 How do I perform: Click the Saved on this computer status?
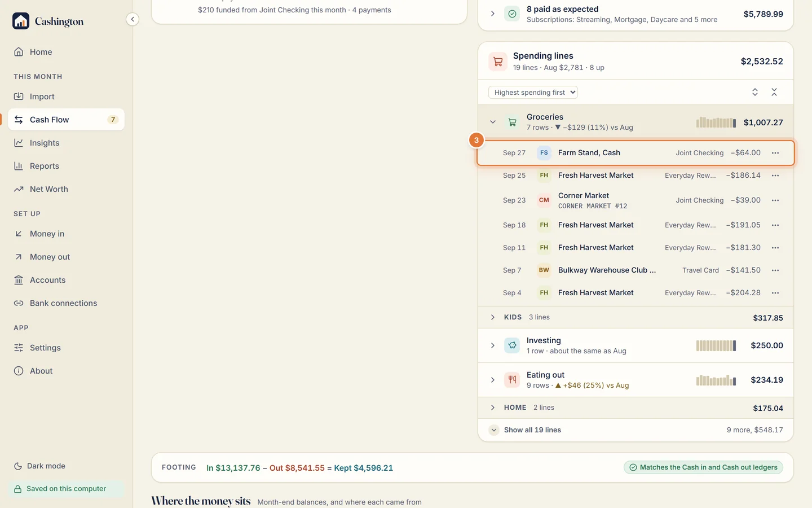coord(67,489)
